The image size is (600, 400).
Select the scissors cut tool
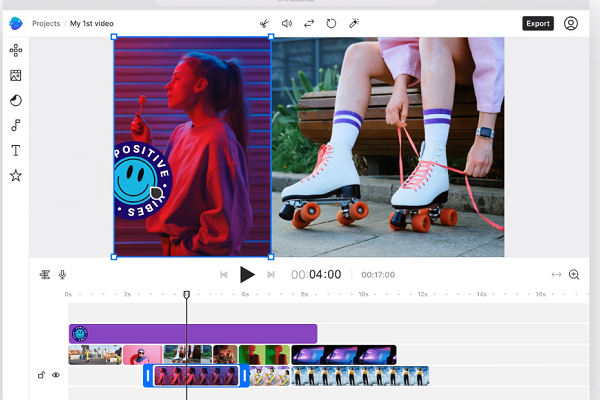point(264,23)
